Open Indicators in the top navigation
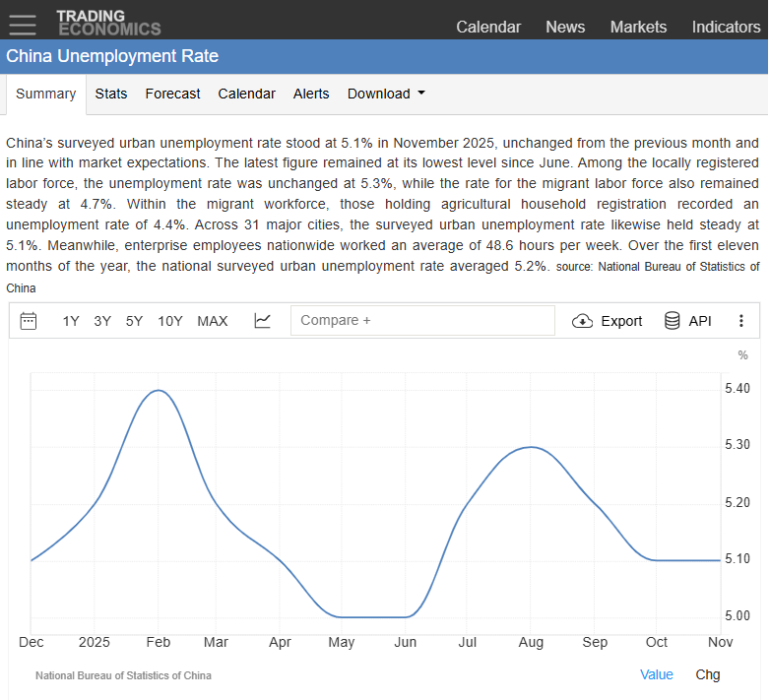770x700 pixels. [726, 27]
